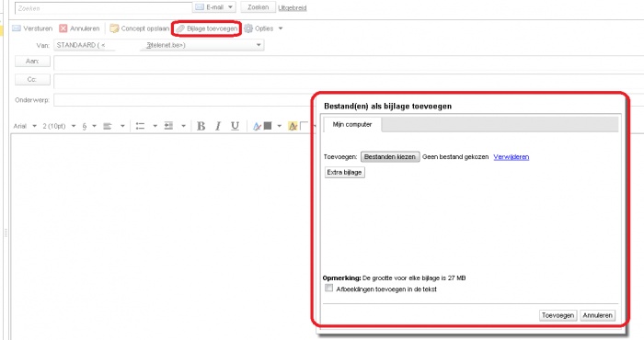Click the dark gray font color swatch

point(268,126)
